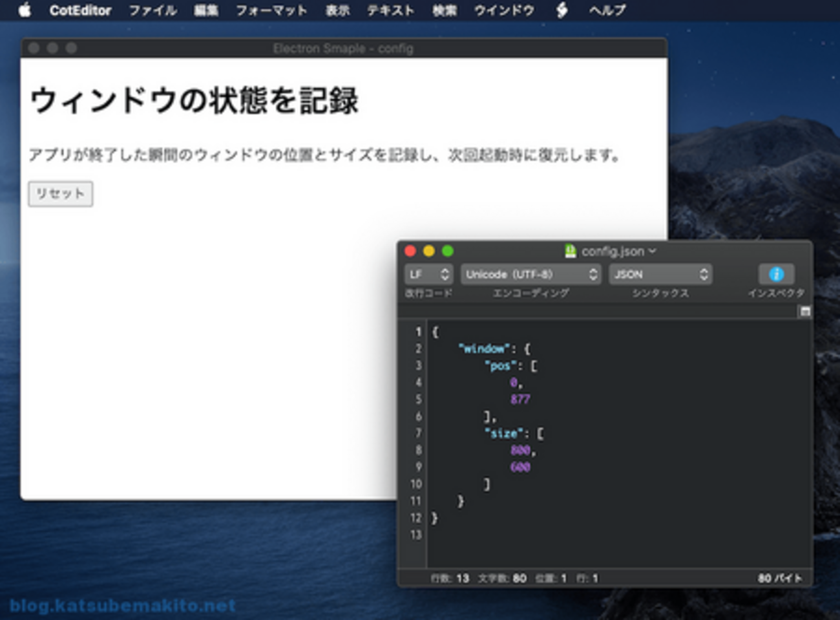The width and height of the screenshot is (840, 620).
Task: Click the ウィンドウの状態を記録 heading
Action: [x=194, y=101]
